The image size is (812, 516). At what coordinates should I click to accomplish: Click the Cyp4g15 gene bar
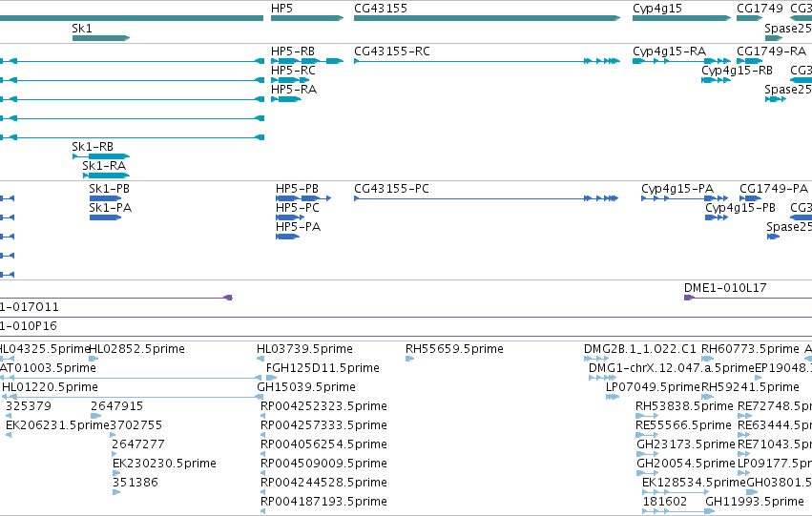click(x=681, y=19)
